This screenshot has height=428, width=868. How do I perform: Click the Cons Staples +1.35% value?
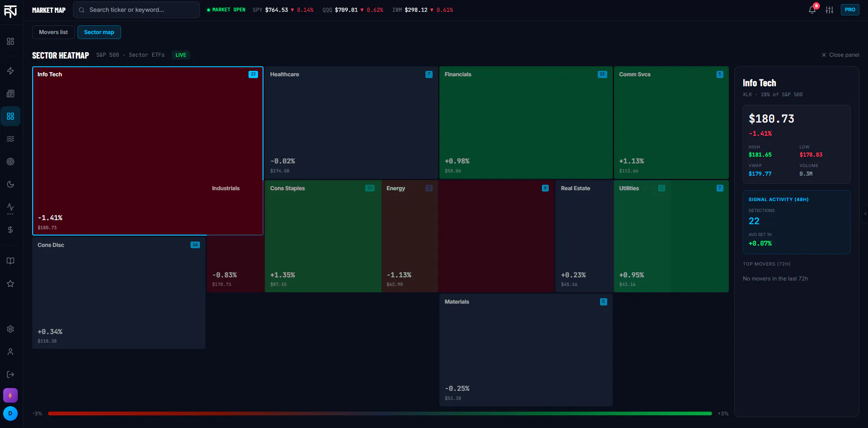[283, 275]
